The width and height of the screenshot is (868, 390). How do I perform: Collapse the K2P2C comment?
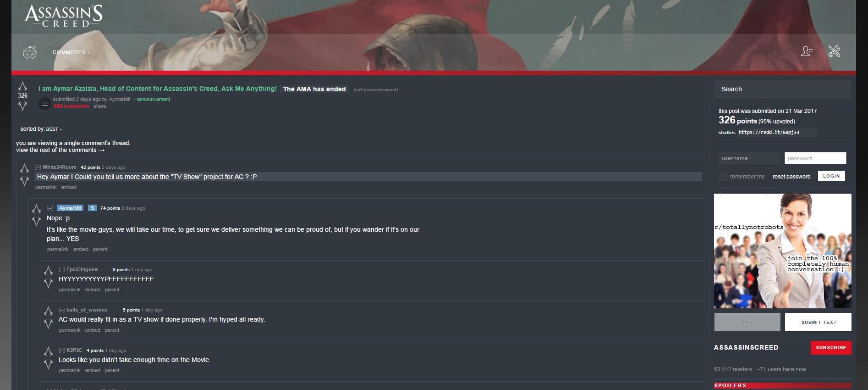(62, 351)
